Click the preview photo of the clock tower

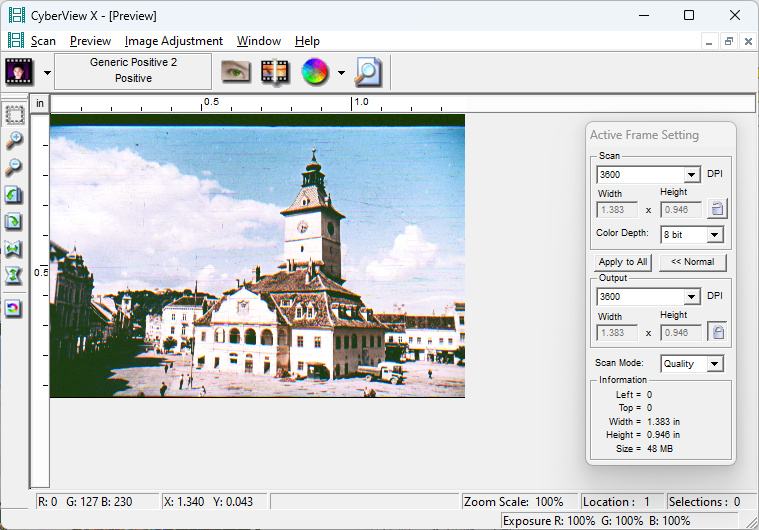[x=258, y=256]
